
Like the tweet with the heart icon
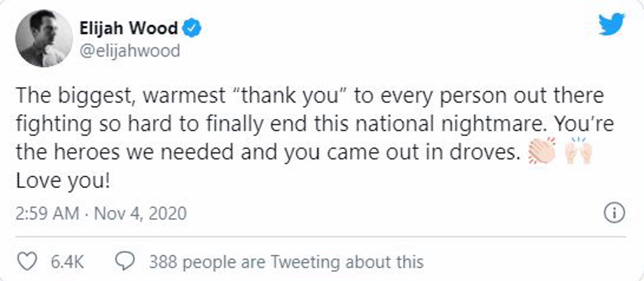click(x=27, y=261)
